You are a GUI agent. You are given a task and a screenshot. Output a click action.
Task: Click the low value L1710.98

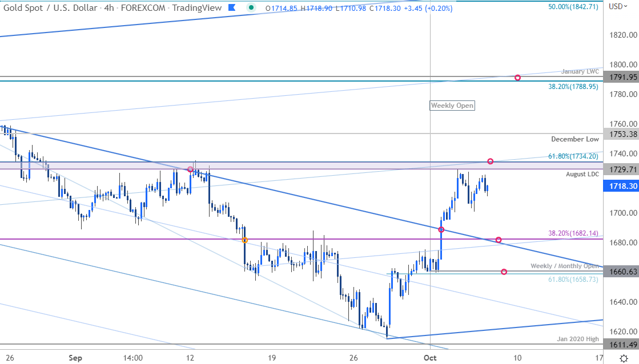351,8
